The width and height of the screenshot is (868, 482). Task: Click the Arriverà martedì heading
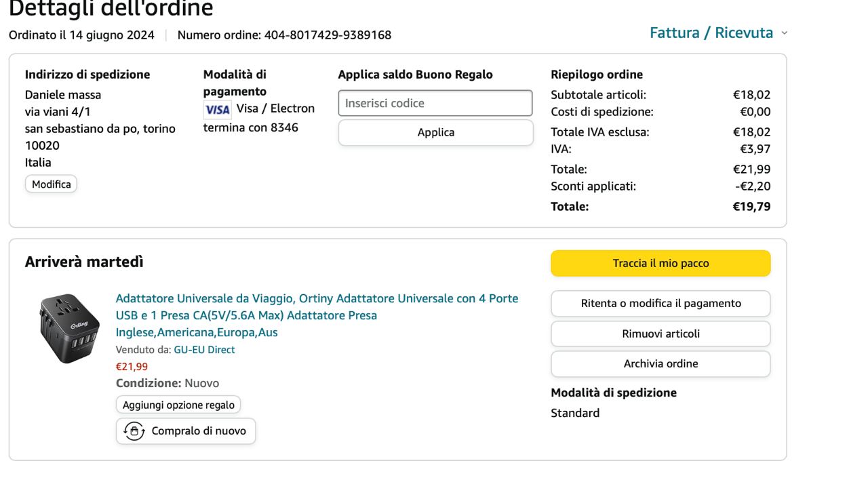(x=84, y=262)
